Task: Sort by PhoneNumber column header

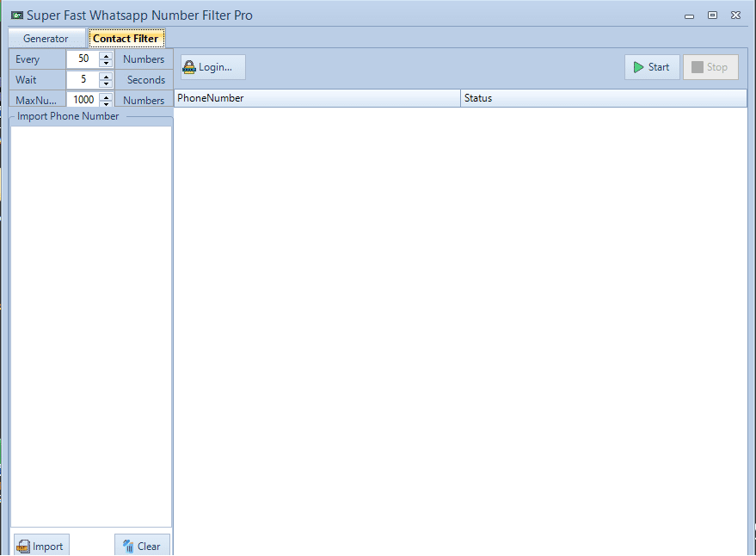Action: 317,98
